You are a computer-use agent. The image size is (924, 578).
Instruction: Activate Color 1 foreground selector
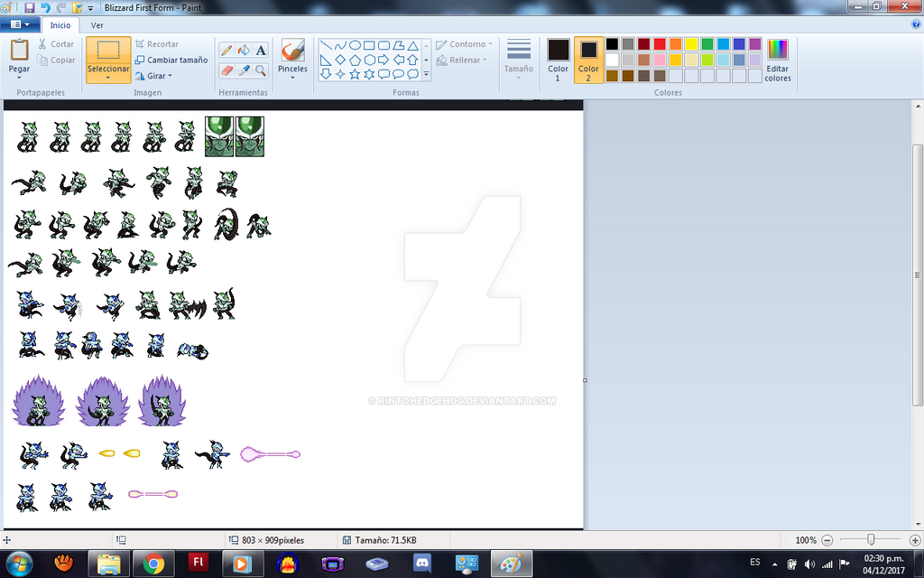558,61
